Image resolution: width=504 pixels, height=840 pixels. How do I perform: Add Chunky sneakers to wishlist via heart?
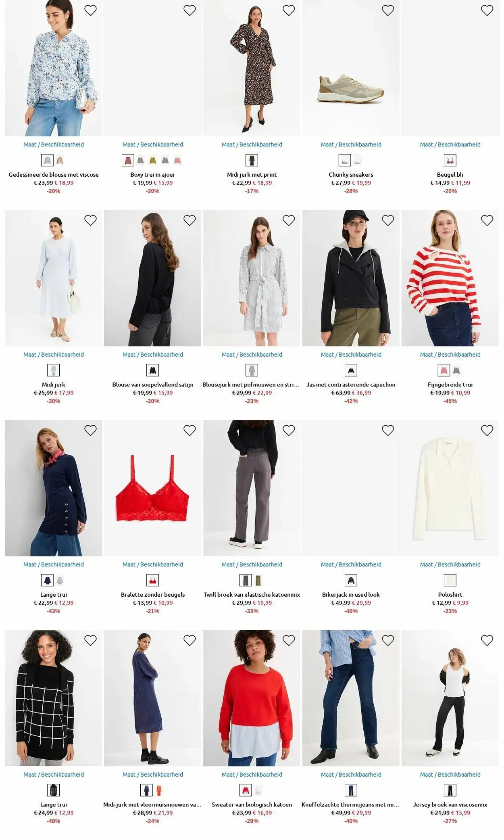tap(388, 10)
